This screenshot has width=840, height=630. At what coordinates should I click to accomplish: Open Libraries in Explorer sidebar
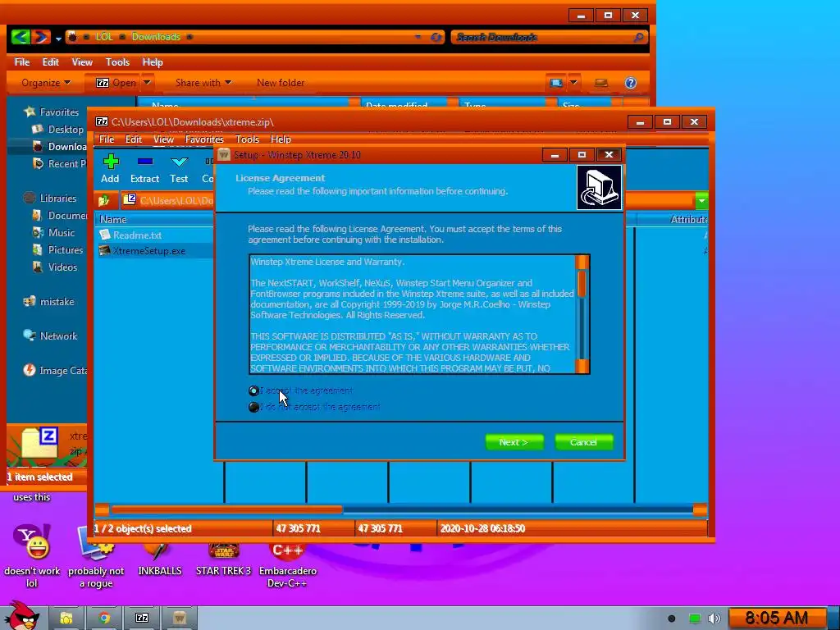pos(50,199)
